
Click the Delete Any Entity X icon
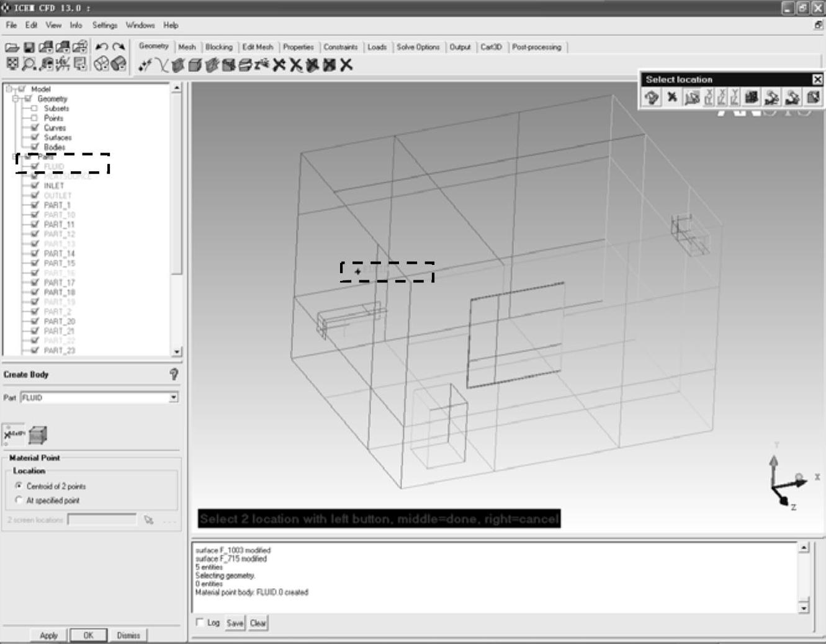[346, 65]
